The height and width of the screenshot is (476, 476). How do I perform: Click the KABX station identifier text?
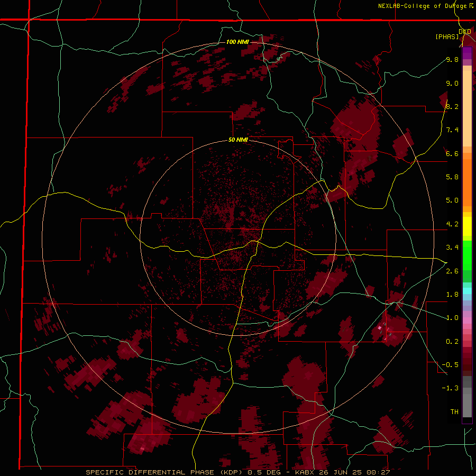[305, 472]
